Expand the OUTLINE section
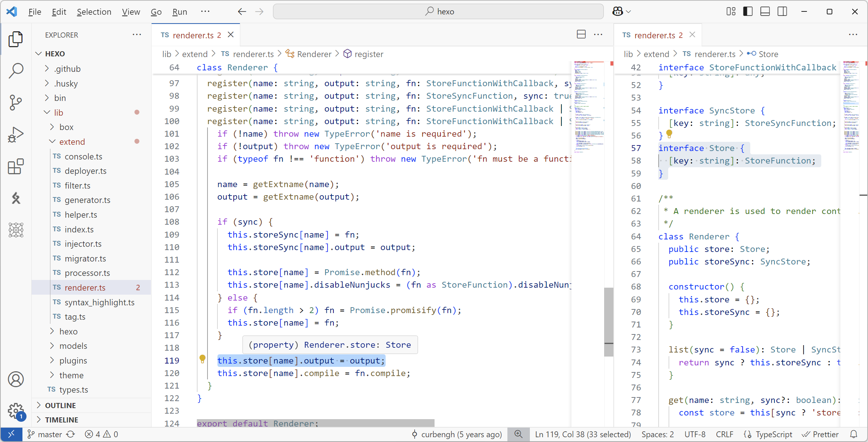The image size is (868, 442). 60,405
